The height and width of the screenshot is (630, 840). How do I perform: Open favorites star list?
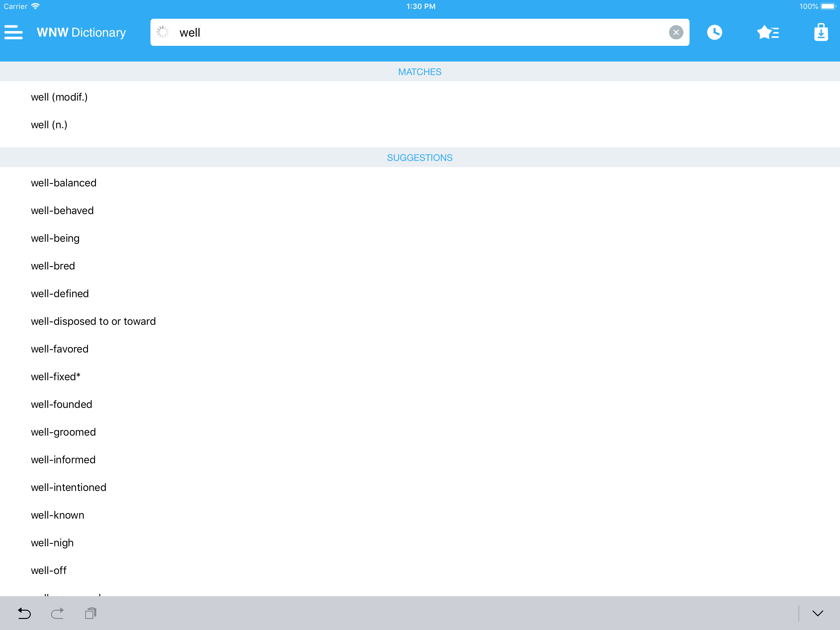pyautogui.click(x=767, y=32)
